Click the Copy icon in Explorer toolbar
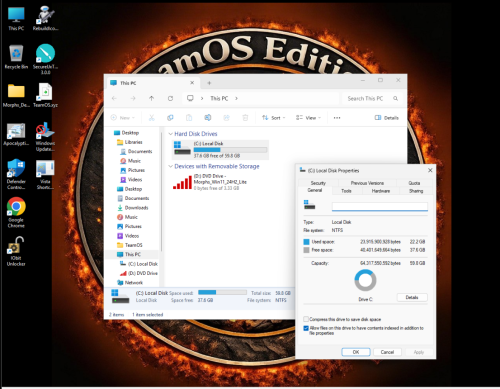The height and width of the screenshot is (389, 500). tap(170, 118)
